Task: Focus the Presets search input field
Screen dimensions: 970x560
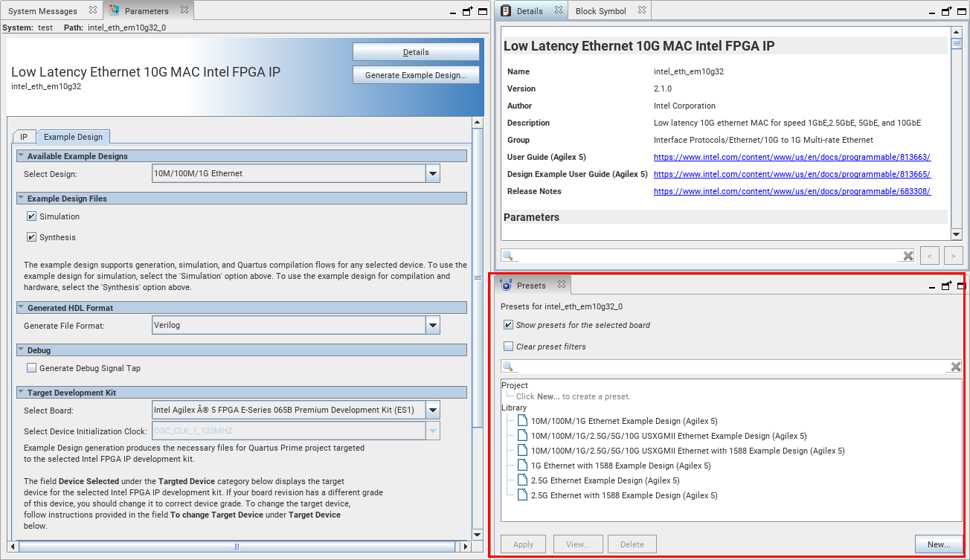Action: (732, 367)
